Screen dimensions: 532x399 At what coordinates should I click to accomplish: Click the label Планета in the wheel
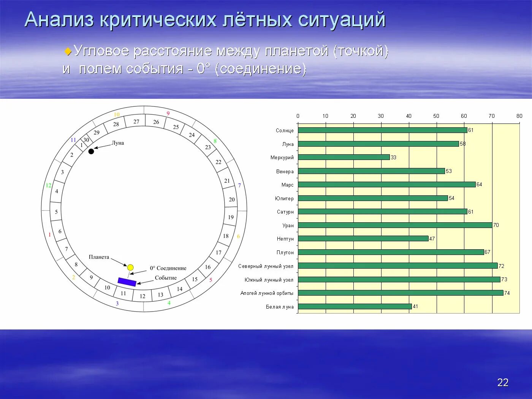point(99,257)
